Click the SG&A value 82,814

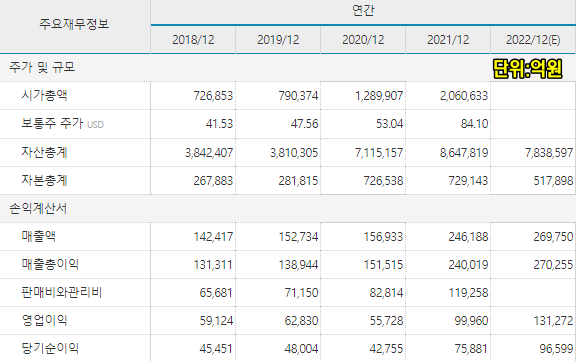(386, 293)
